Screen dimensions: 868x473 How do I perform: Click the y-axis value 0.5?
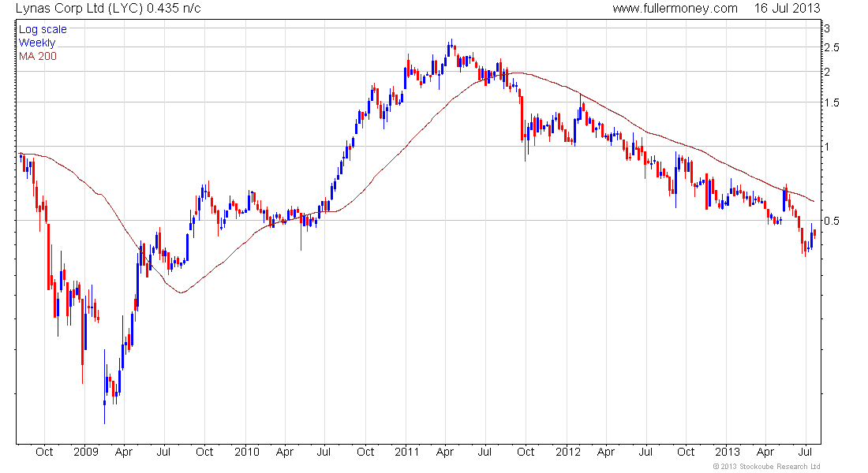pyautogui.click(x=832, y=221)
